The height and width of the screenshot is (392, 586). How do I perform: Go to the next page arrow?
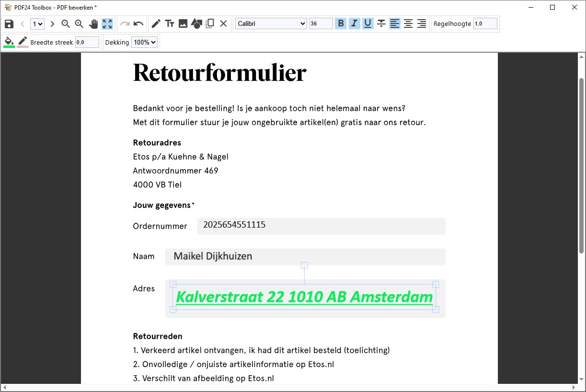[52, 23]
